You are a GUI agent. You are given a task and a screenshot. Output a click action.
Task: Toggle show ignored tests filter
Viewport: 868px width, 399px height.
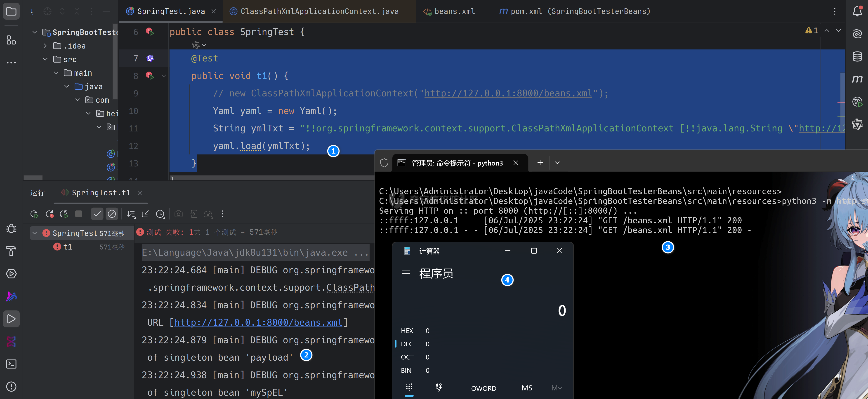point(112,214)
